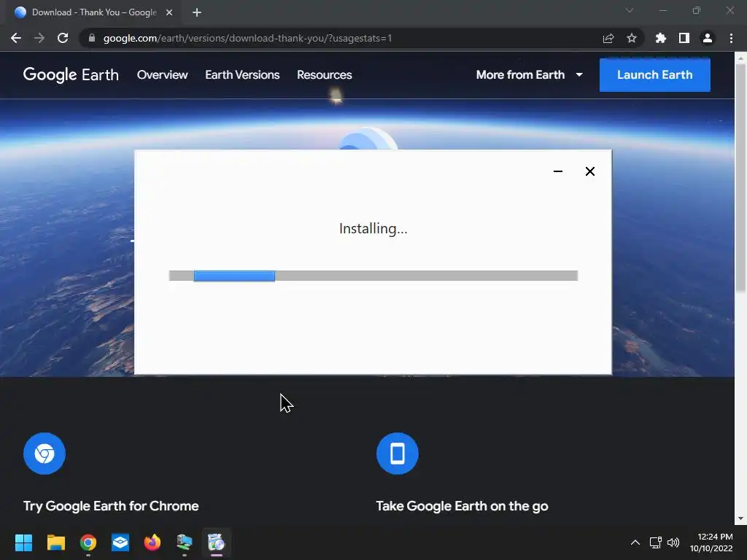This screenshot has height=560, width=747.
Task: Click the Google Earth logo
Action: tap(71, 75)
